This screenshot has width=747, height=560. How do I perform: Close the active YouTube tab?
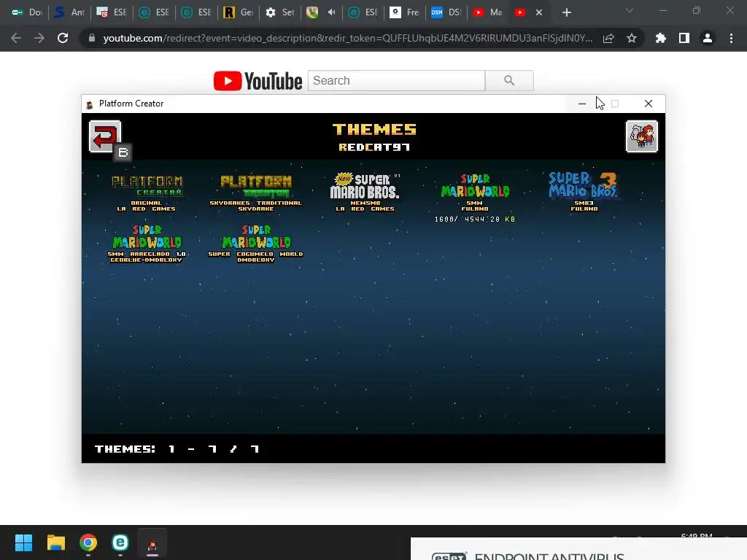(539, 12)
